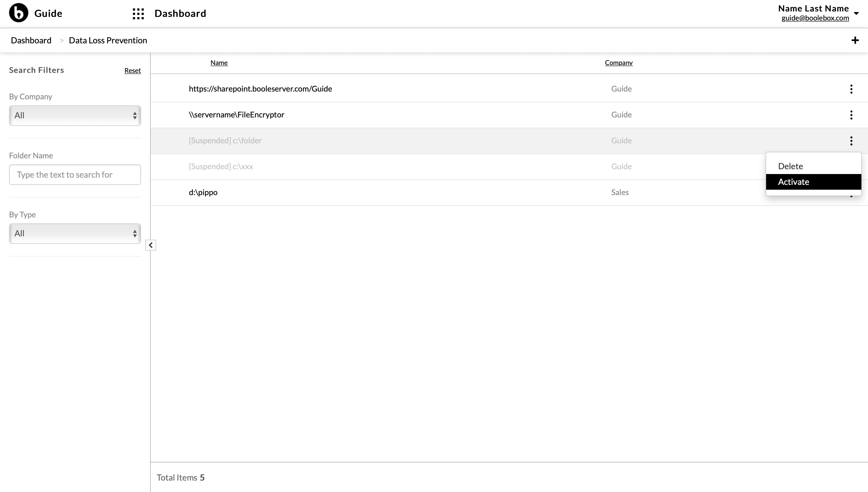This screenshot has width=868, height=492.
Task: Open the By Company dropdown
Action: point(75,116)
